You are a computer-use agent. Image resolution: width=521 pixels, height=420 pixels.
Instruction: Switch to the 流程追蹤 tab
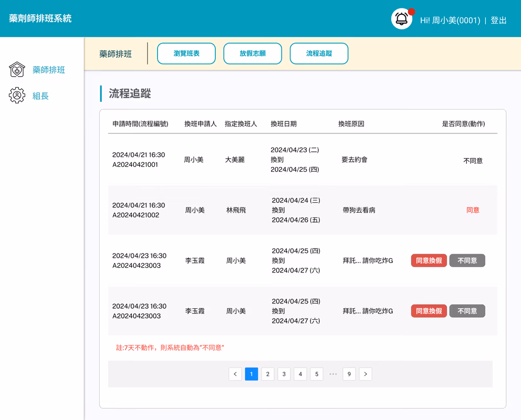click(319, 54)
